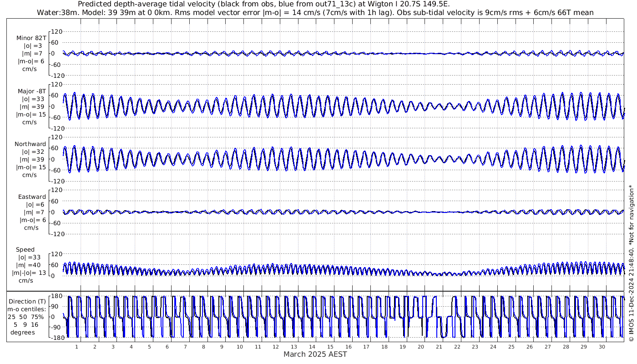Click day '17' on the x-axis

pos(366,347)
